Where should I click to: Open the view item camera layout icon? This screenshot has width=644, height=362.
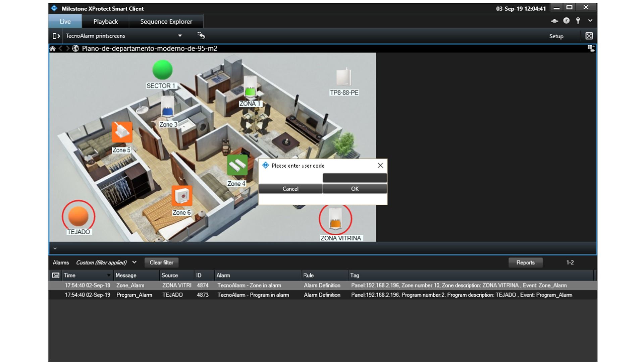pos(591,49)
